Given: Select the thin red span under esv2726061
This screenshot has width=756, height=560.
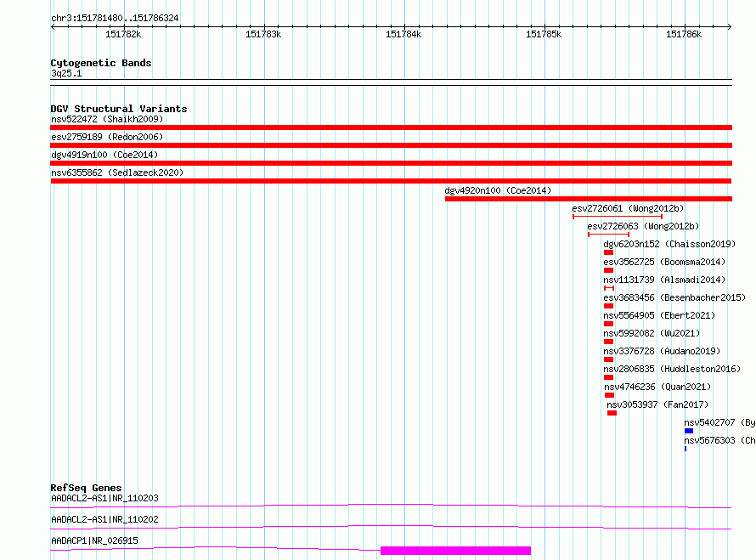Looking at the screenshot, I should pos(618,217).
